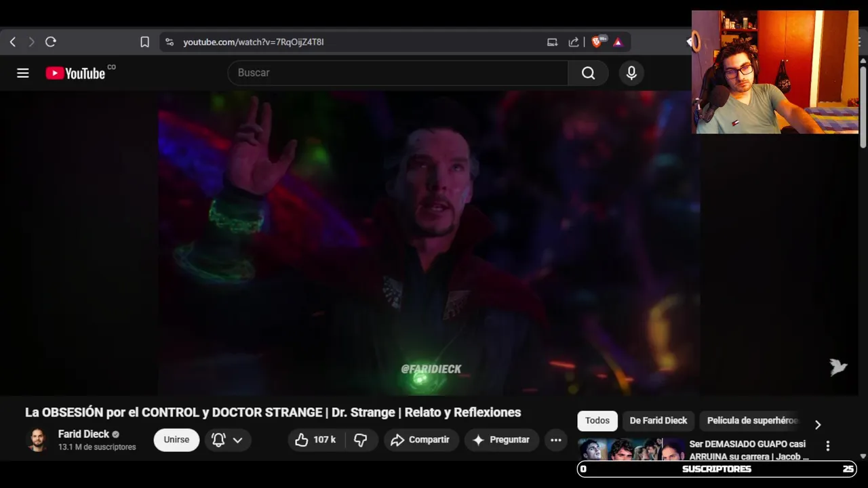Click the Doctor Strange video player
Image resolution: width=868 pixels, height=488 pixels.
coord(429,244)
